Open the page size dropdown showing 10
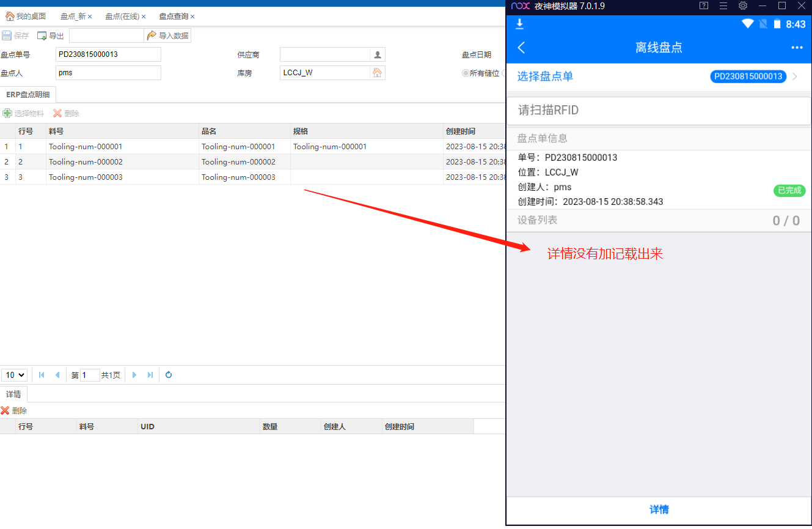 click(15, 375)
